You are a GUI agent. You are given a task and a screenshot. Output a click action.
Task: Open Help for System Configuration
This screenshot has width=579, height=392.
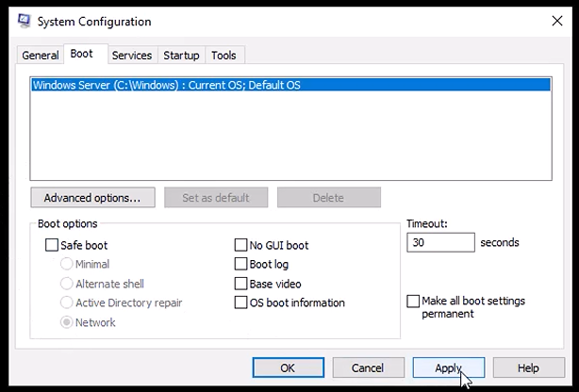click(528, 367)
